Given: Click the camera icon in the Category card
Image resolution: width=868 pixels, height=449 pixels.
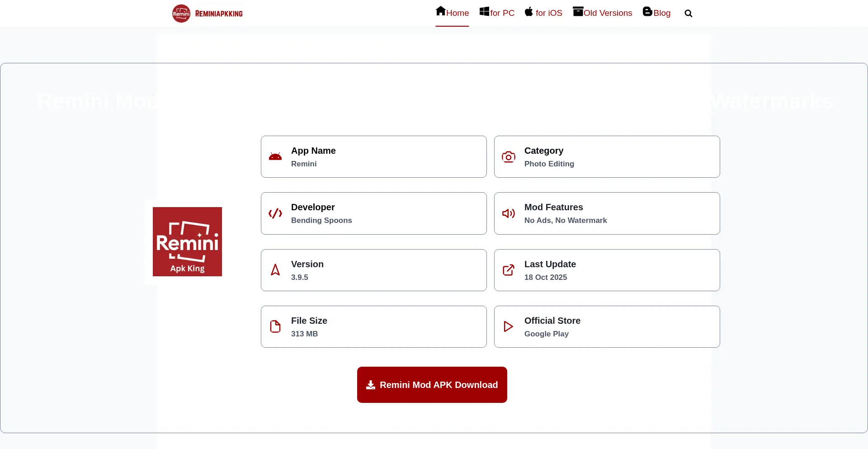Looking at the screenshot, I should (509, 157).
